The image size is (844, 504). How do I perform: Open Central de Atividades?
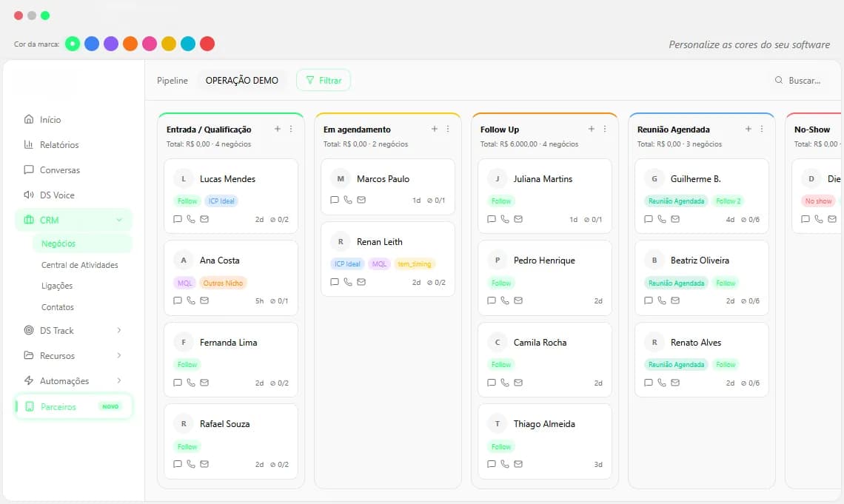pos(80,265)
